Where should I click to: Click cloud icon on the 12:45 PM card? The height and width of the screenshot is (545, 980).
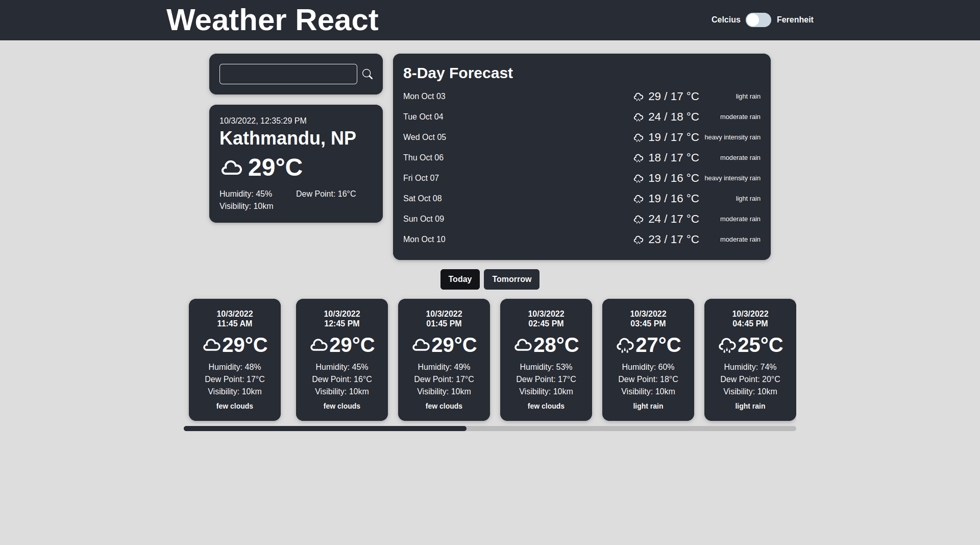point(319,345)
